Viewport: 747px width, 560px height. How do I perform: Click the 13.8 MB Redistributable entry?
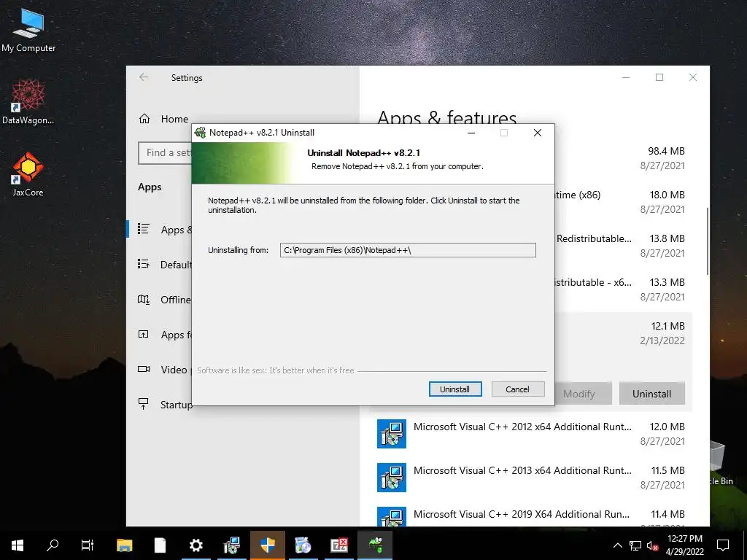(x=623, y=246)
